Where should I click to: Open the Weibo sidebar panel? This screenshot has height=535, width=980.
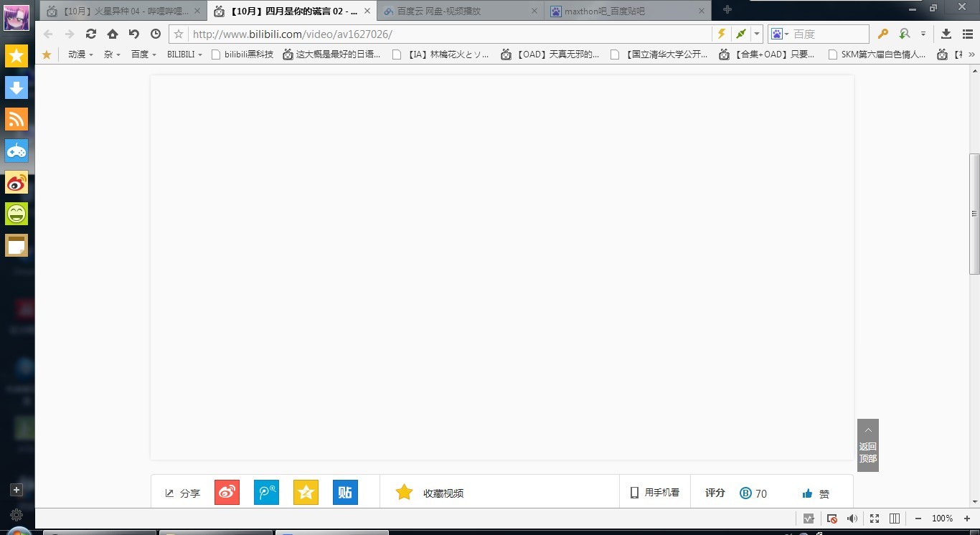tap(17, 182)
